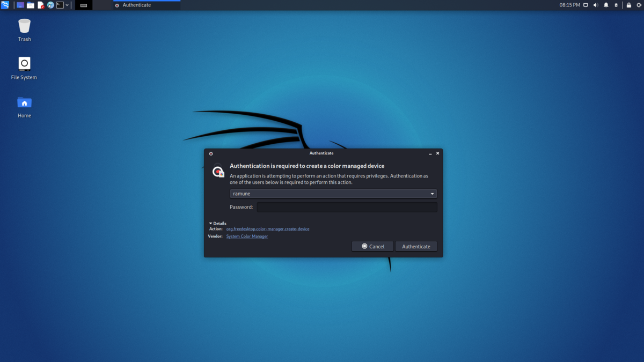This screenshot has height=362, width=644.
Task: Collapse the Details expander
Action: [218, 223]
